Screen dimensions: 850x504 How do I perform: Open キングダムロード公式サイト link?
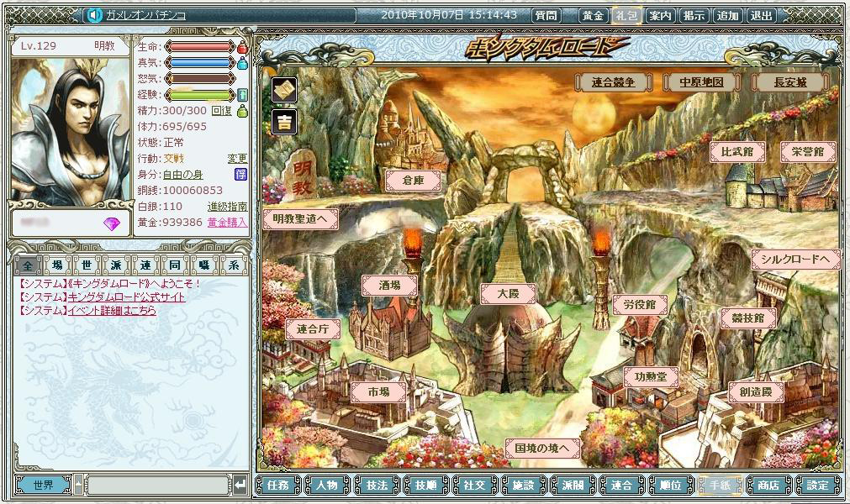click(126, 297)
